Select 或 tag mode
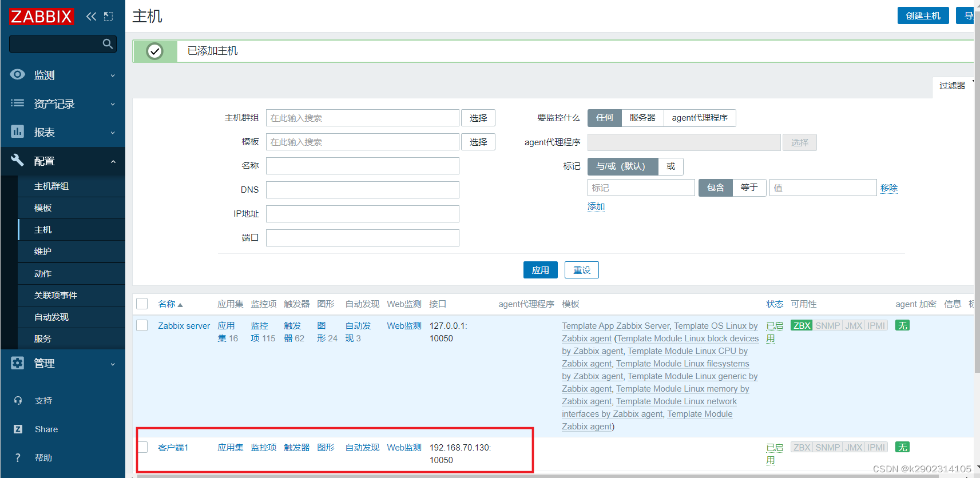The width and height of the screenshot is (980, 478). pos(670,166)
